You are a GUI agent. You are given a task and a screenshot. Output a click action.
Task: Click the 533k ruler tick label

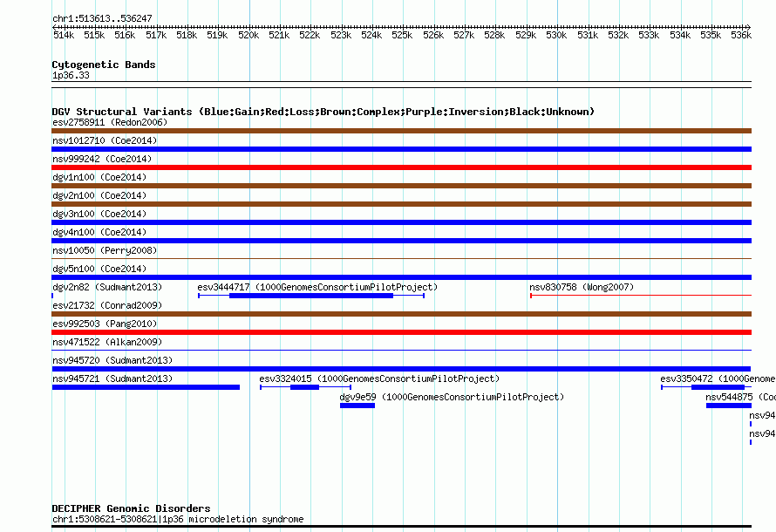[649, 35]
